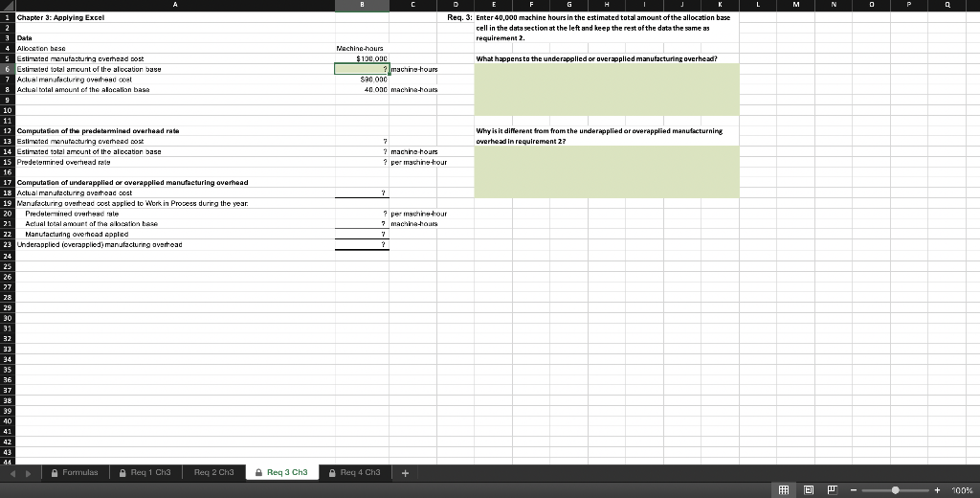The height and width of the screenshot is (498, 980).
Task: Open the Req 4 Ch3 sheet tab
Action: (x=354, y=472)
